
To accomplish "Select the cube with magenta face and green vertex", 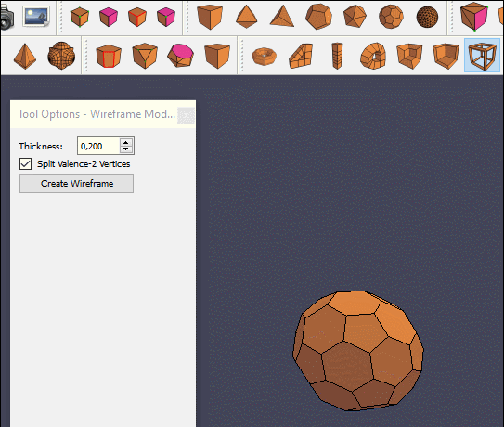I will [x=166, y=17].
